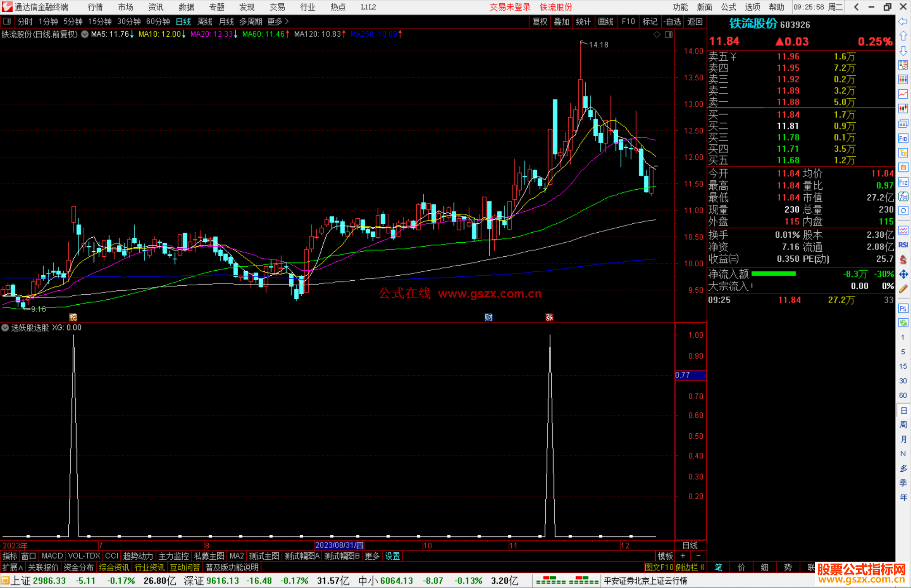Click the up arrow sidebar icon

(903, 36)
